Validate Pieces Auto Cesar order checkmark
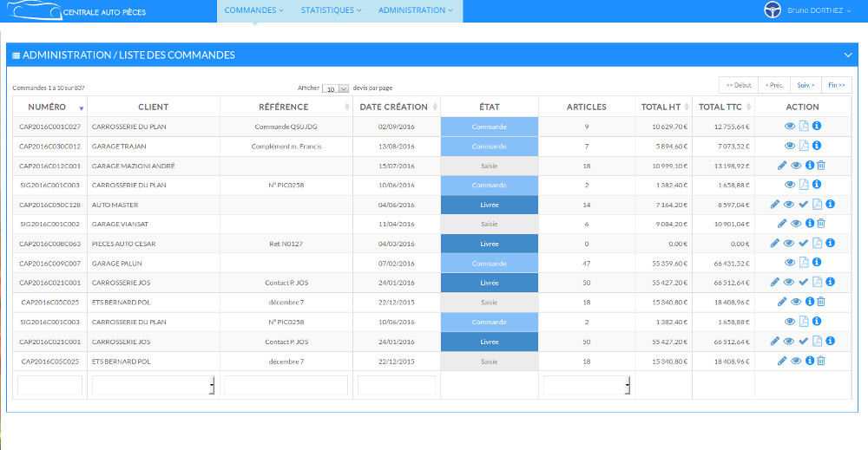868x450 pixels. click(803, 244)
